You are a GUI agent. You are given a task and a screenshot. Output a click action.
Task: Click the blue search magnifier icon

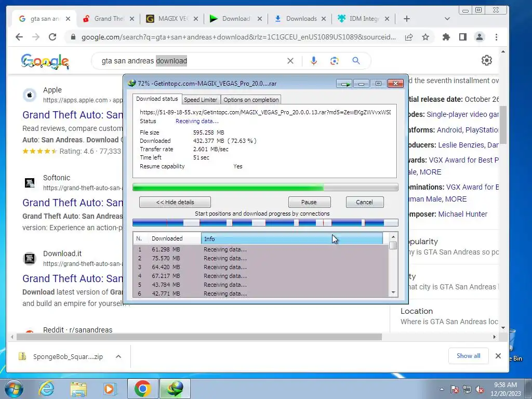[356, 61]
